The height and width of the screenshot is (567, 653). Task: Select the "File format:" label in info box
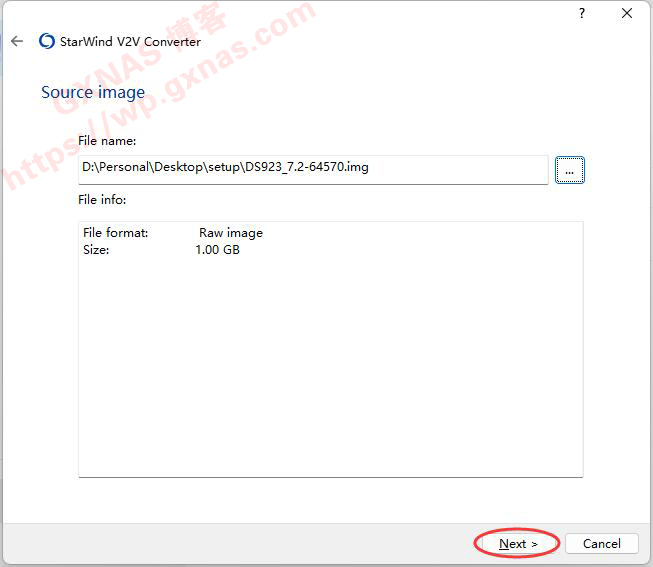pyautogui.click(x=116, y=233)
